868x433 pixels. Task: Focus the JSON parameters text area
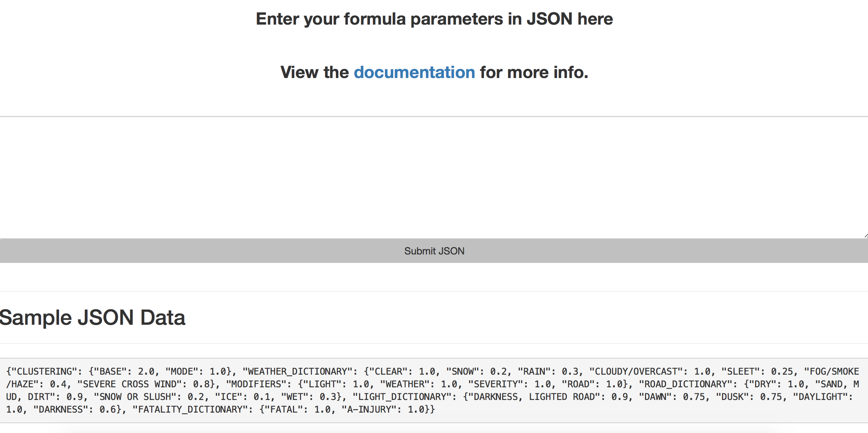pyautogui.click(x=434, y=177)
